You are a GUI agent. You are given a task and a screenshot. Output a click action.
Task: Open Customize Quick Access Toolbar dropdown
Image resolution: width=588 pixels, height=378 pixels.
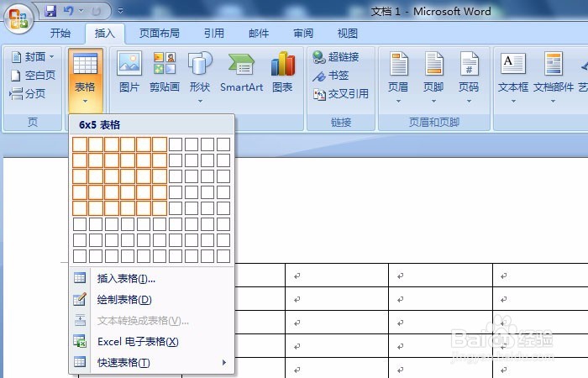pyautogui.click(x=120, y=11)
